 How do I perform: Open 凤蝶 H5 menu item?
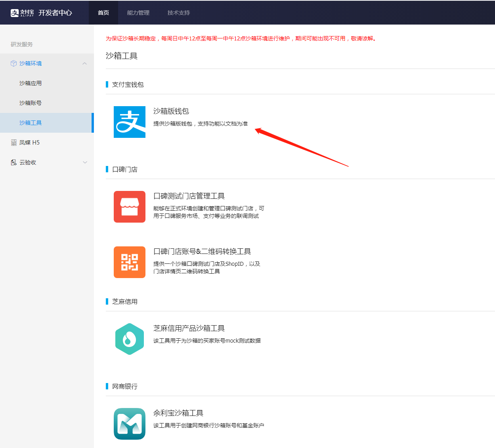coord(30,143)
